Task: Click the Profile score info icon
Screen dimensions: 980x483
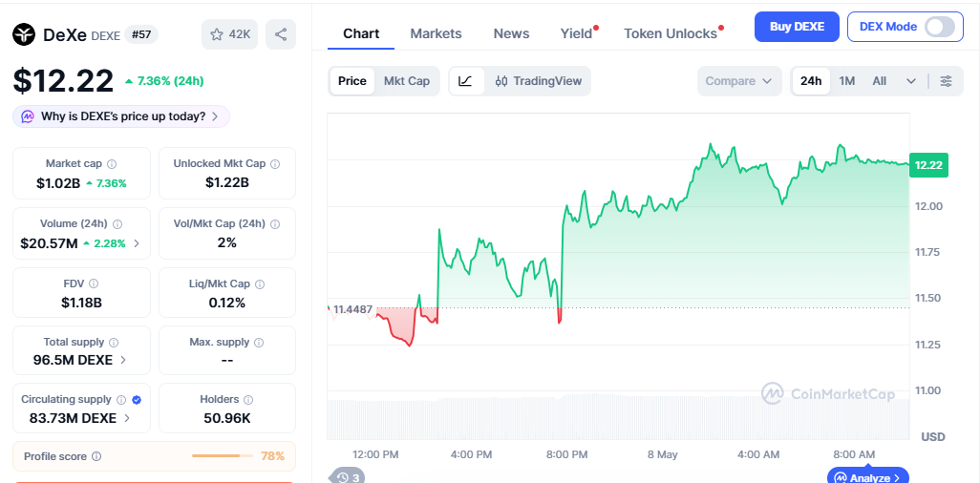Action: point(96,457)
